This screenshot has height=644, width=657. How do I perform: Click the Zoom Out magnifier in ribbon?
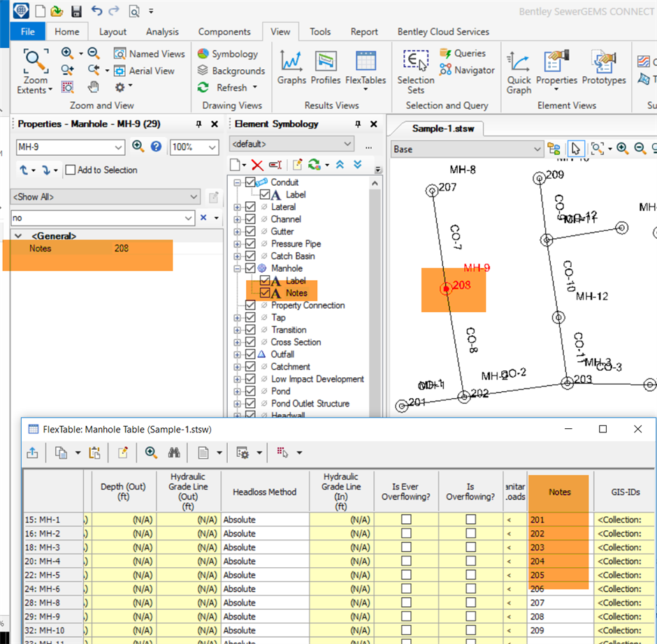coord(94,53)
